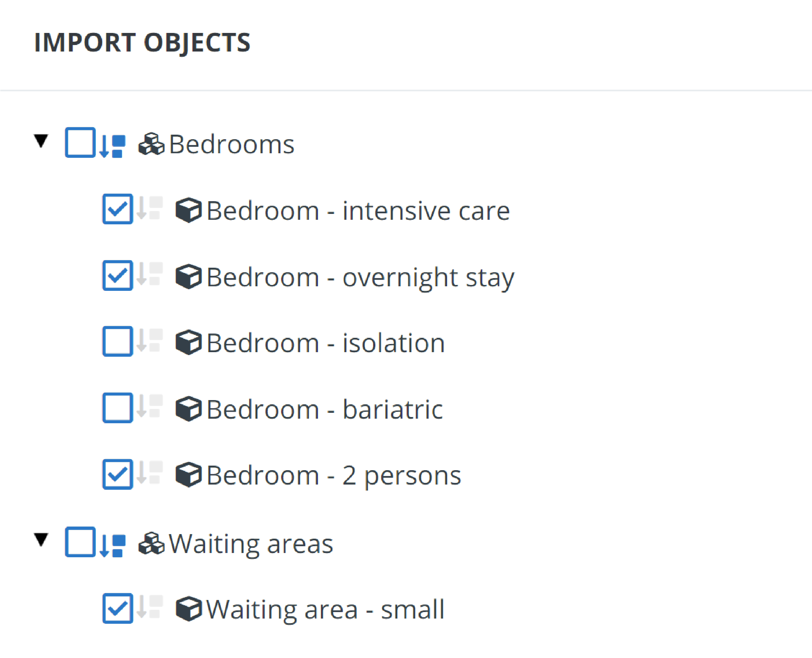Tick the Bedroom - bariatric checkbox

tap(117, 408)
